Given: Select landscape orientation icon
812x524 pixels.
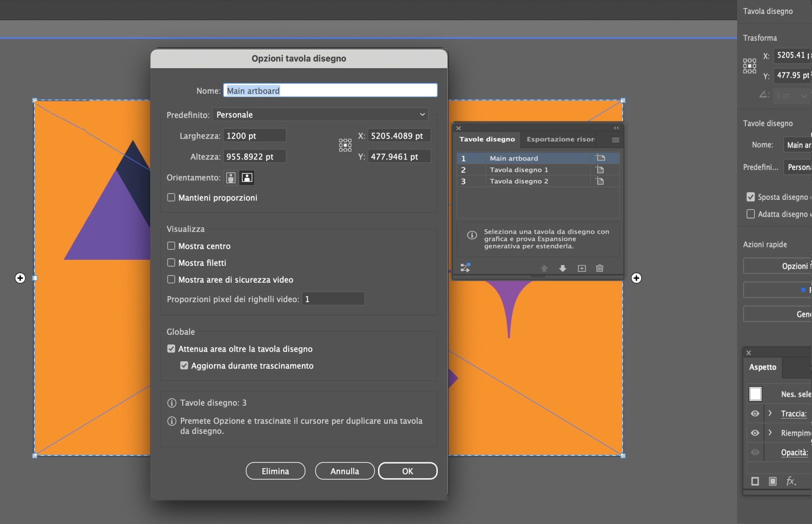Looking at the screenshot, I should pyautogui.click(x=247, y=178).
